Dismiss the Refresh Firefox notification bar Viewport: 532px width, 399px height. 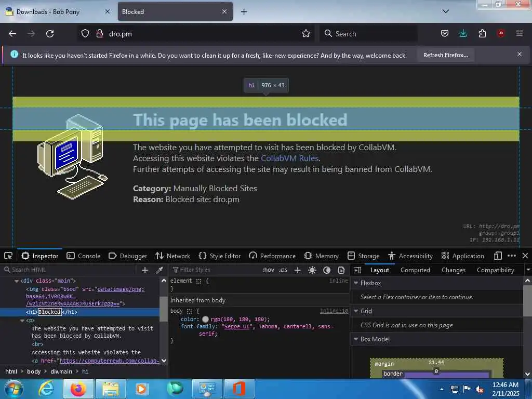[520, 54]
